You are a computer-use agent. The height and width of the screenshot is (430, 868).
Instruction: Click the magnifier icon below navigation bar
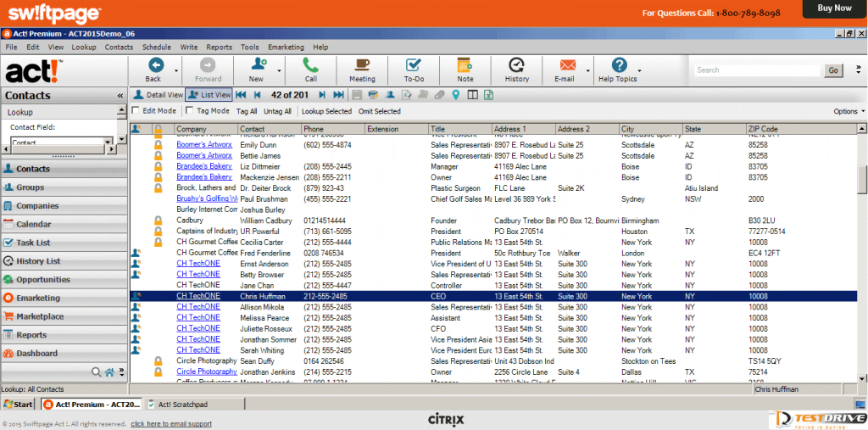point(97,371)
